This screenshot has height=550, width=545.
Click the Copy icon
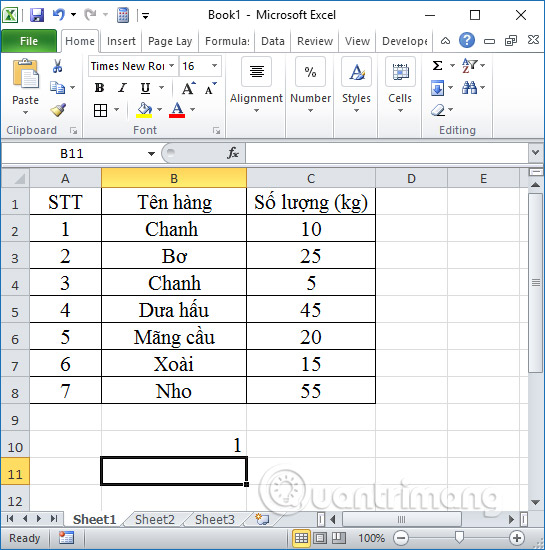[x=58, y=87]
